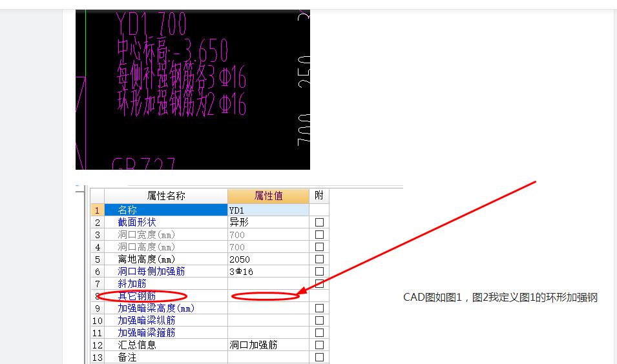Viewport: 617px width, 364px height.
Task: Click the 属性值 column header
Action: pyautogui.click(x=268, y=196)
